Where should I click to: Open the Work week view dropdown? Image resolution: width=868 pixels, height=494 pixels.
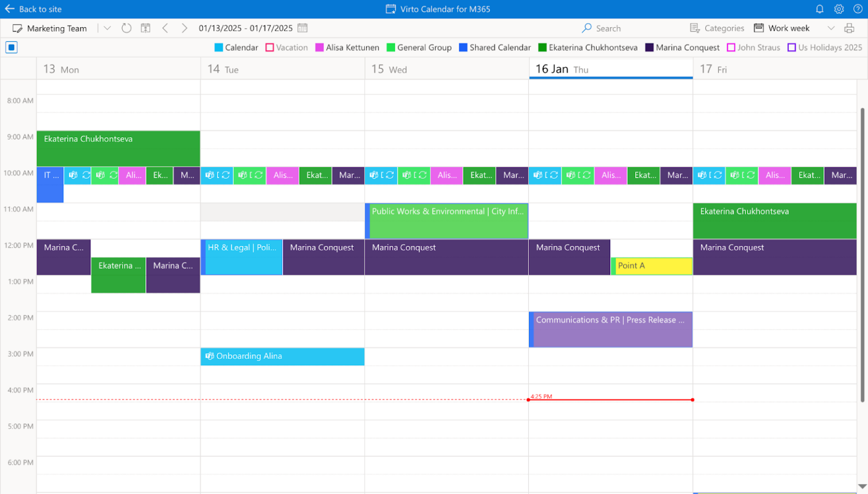pos(831,28)
